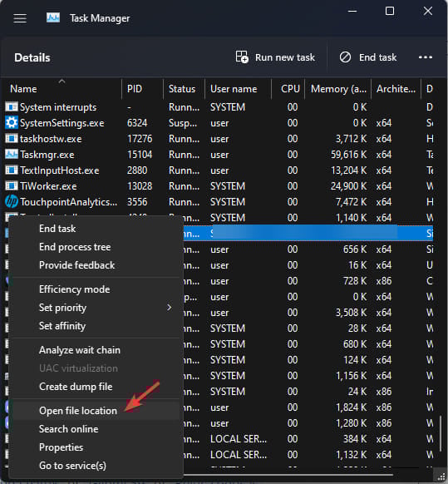Minimize the Task Manager window

point(352,12)
